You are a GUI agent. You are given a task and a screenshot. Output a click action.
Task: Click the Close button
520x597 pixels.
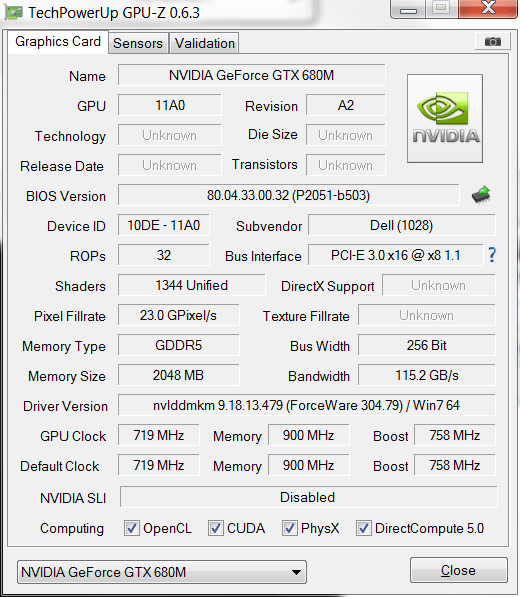(458, 570)
